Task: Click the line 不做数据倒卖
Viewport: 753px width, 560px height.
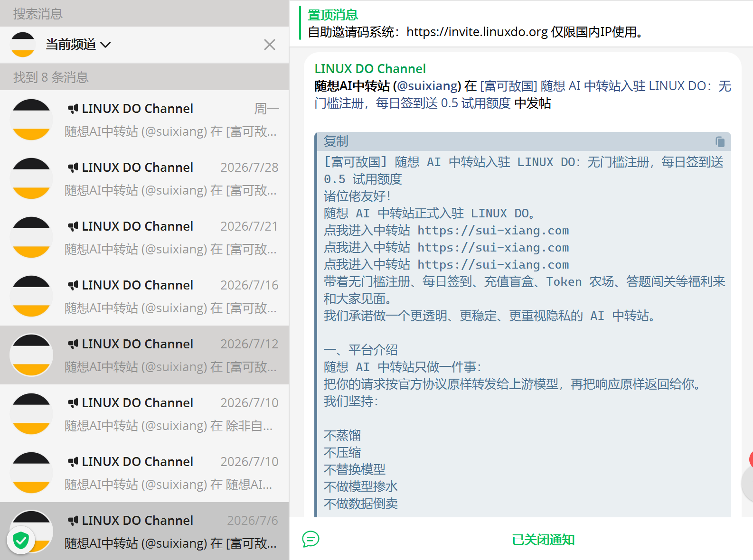Action: (x=361, y=504)
